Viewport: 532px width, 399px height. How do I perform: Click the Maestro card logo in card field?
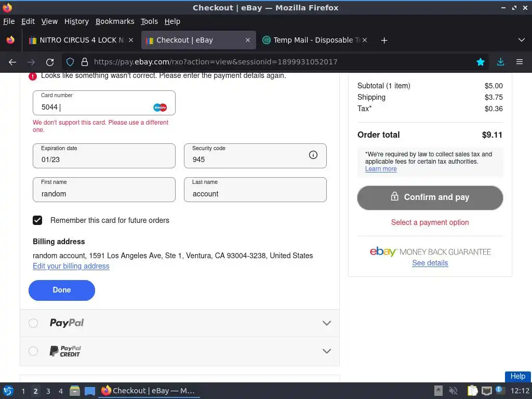(160, 108)
